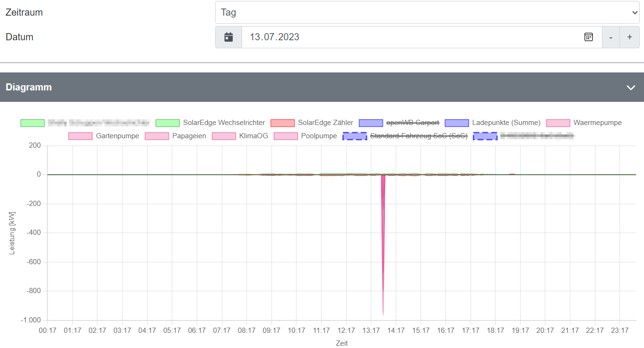This screenshot has height=348, width=644.
Task: Open the date picker icon inside date field
Action: click(x=588, y=37)
